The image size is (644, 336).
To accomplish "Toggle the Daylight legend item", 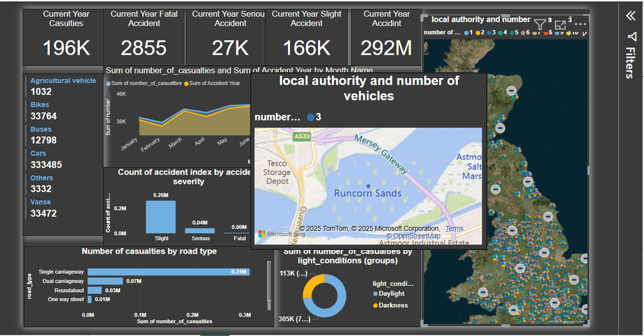I will pyautogui.click(x=389, y=294).
